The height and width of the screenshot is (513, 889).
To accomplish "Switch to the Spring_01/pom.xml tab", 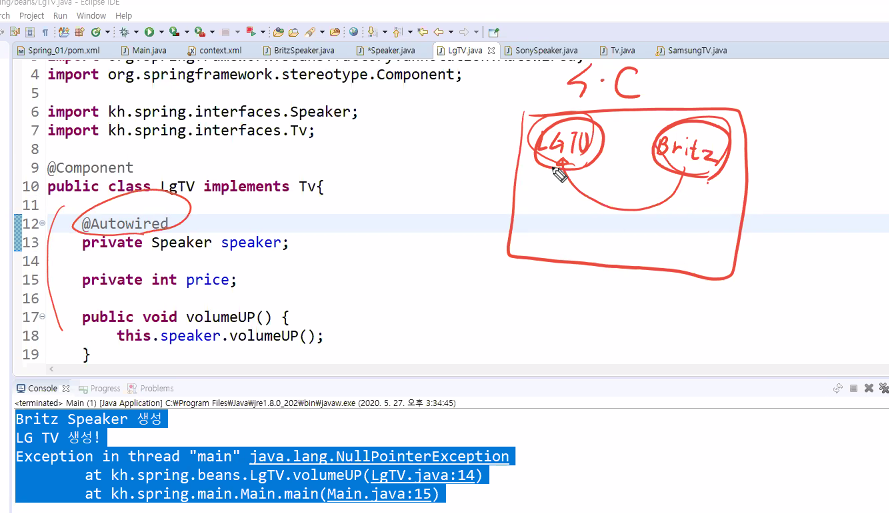I will 58,50.
